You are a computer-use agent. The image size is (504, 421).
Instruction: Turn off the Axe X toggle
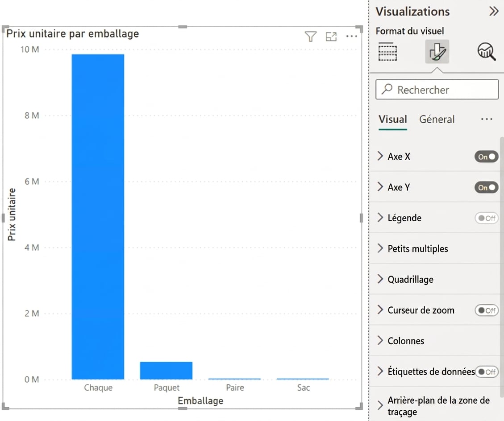[486, 157]
